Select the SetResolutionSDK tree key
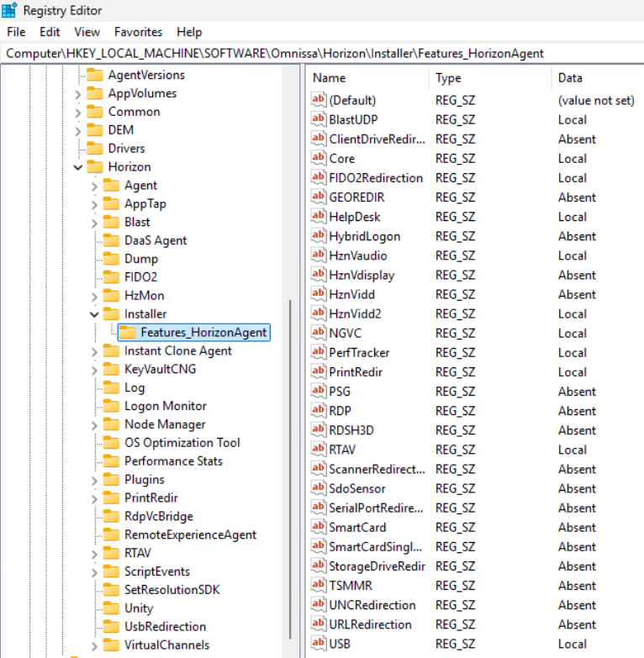This screenshot has width=644, height=658. tap(172, 590)
